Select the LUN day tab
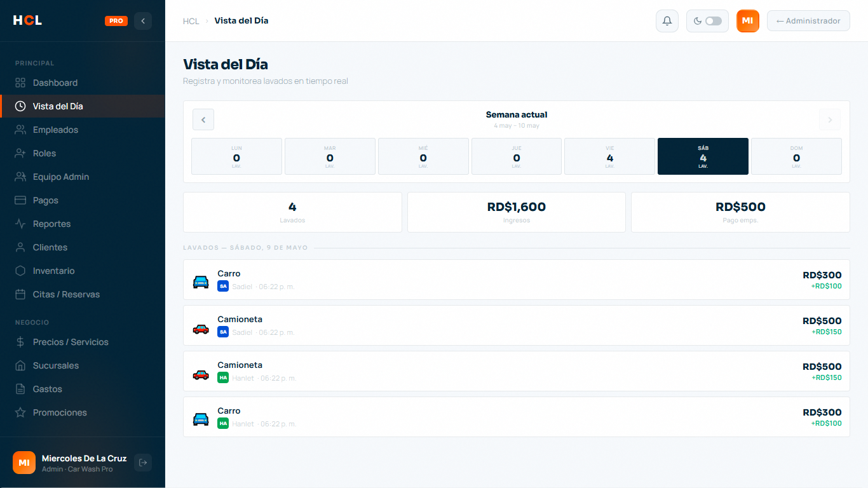Viewport: 868px width, 488px height. [236, 156]
